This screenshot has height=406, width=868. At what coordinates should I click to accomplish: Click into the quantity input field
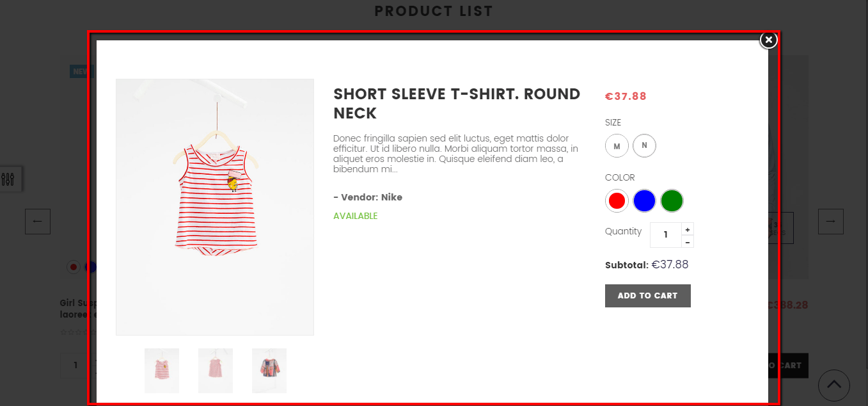[665, 235]
